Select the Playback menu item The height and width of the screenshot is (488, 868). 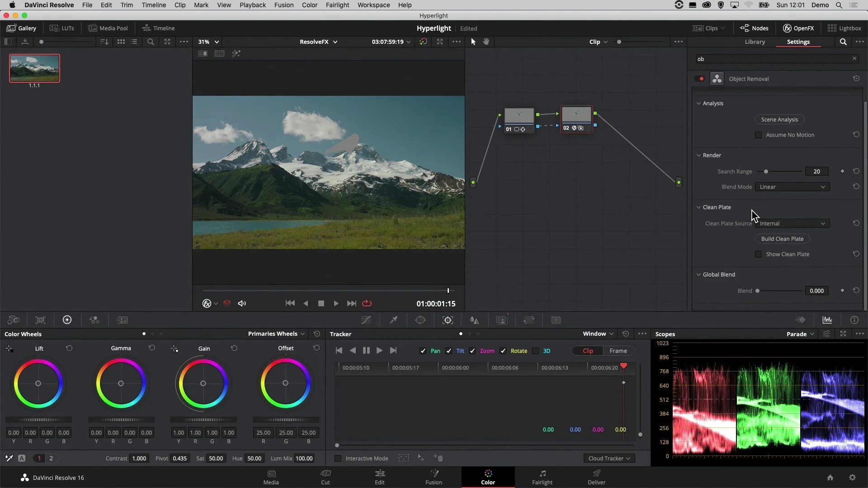click(252, 5)
